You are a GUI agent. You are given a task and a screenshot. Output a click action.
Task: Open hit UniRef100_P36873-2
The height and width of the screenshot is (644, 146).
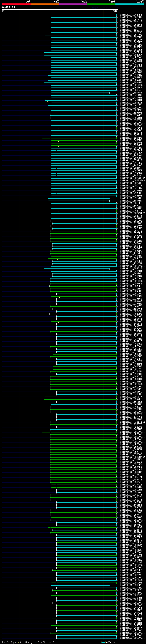tap(132, 422)
